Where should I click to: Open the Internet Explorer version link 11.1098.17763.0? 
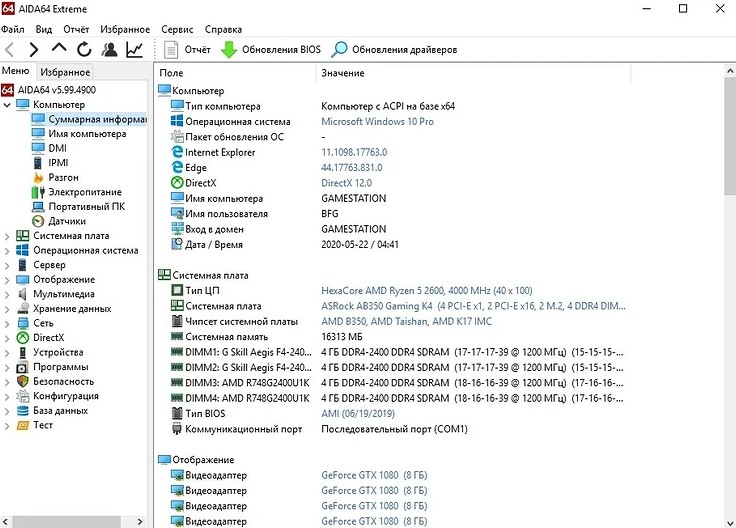[x=354, y=152]
